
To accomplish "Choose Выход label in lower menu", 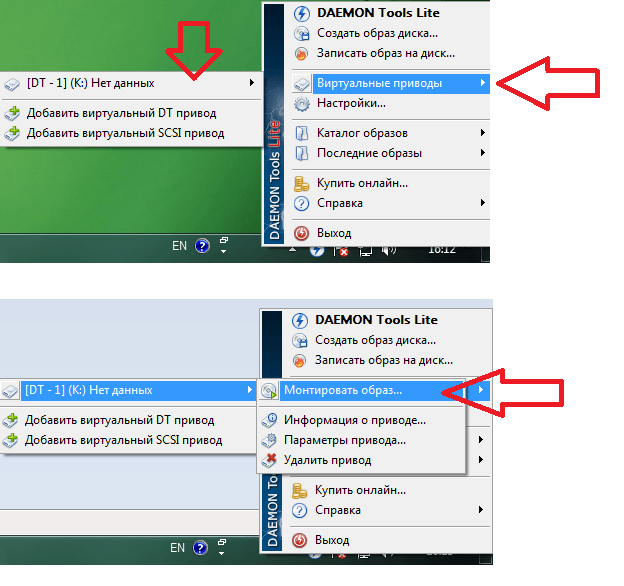I will tap(332, 540).
